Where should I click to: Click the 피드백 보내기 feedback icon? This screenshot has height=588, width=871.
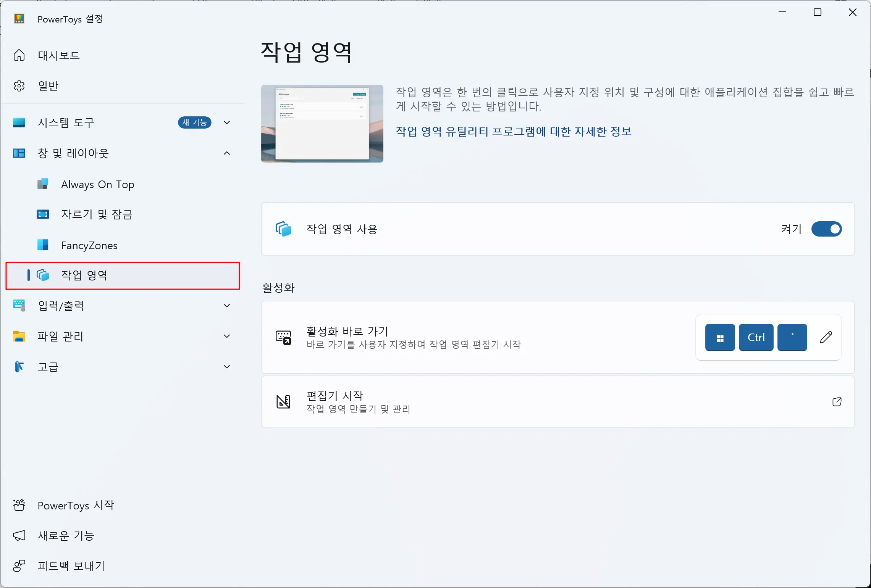pos(19,566)
